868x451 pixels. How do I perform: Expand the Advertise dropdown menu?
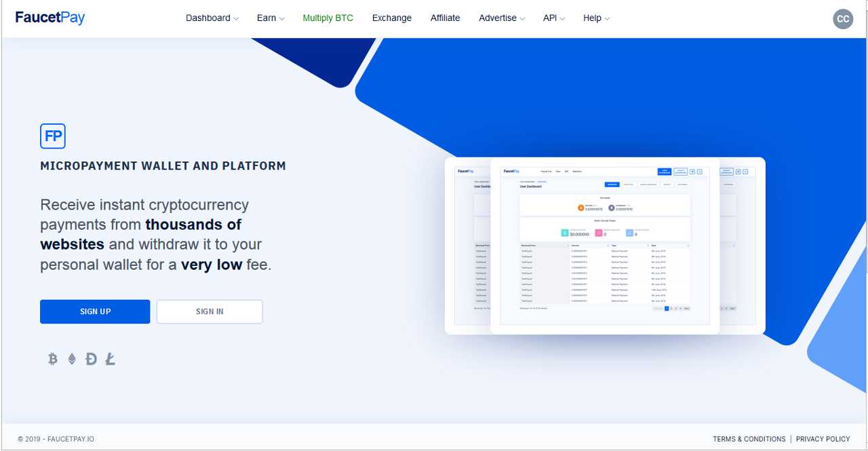click(x=501, y=18)
